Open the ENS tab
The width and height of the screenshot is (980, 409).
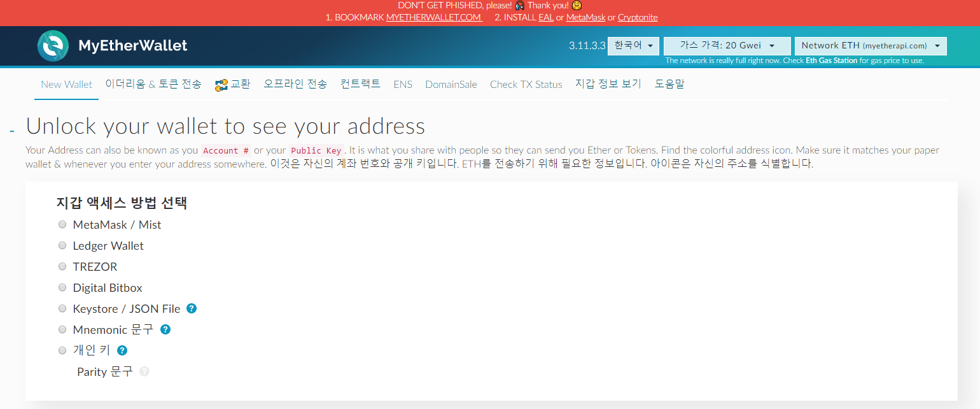[x=403, y=84]
